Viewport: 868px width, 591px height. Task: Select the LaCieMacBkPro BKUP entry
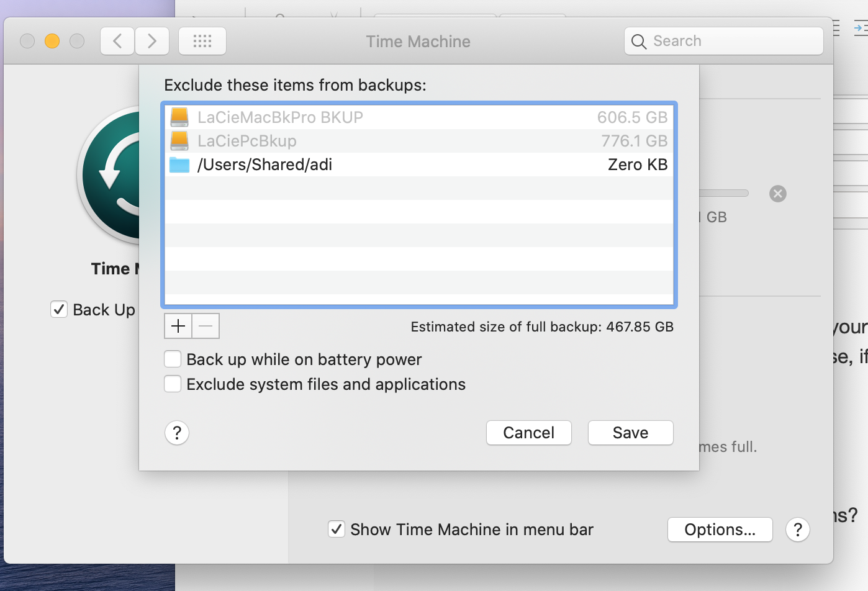[419, 117]
